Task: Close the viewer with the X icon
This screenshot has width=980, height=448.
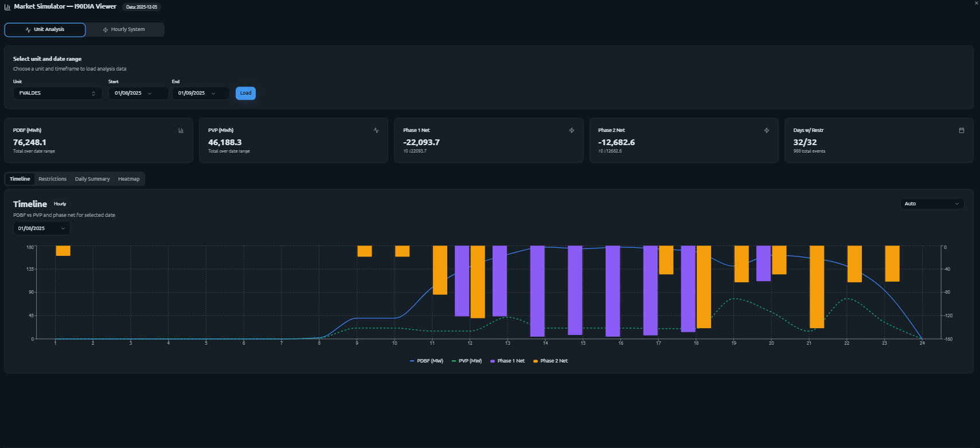Action: click(977, 3)
